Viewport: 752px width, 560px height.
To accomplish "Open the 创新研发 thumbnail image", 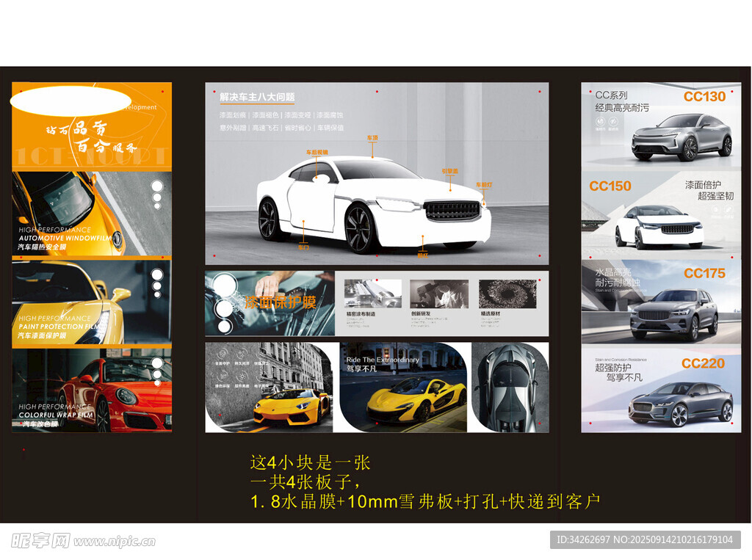I will (x=438, y=293).
